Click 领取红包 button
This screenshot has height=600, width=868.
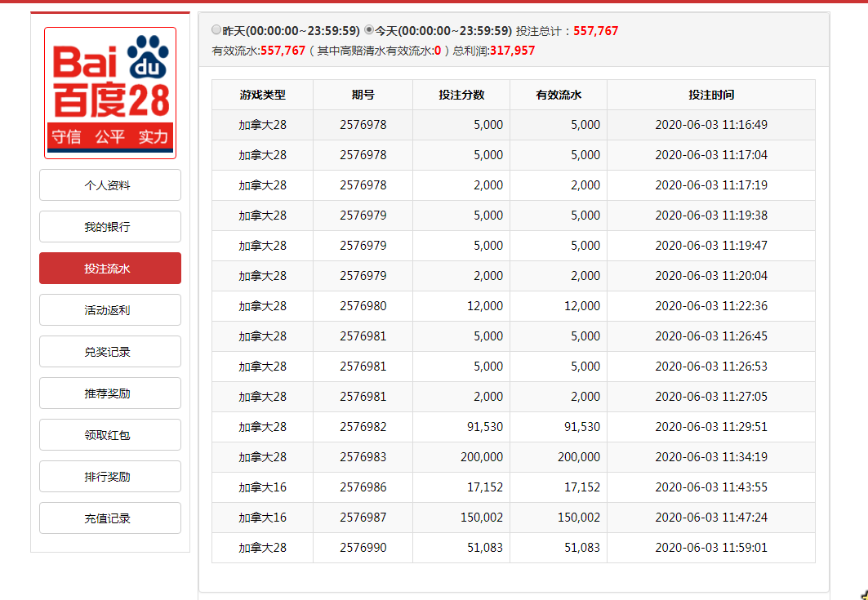point(110,435)
